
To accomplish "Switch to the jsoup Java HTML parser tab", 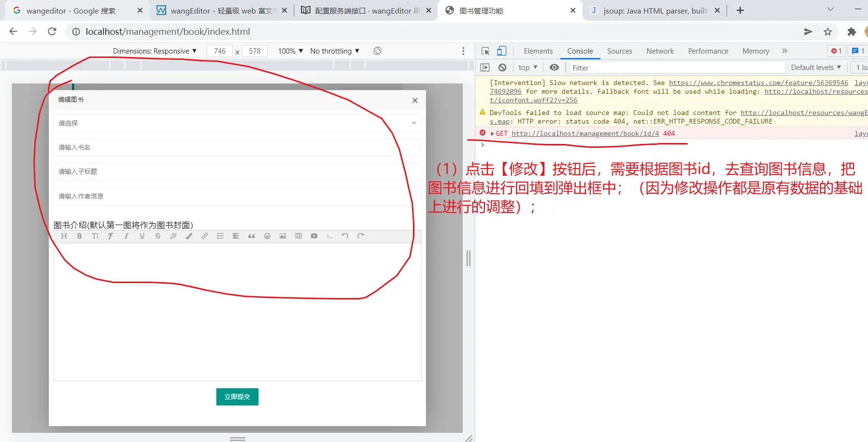I will (655, 11).
